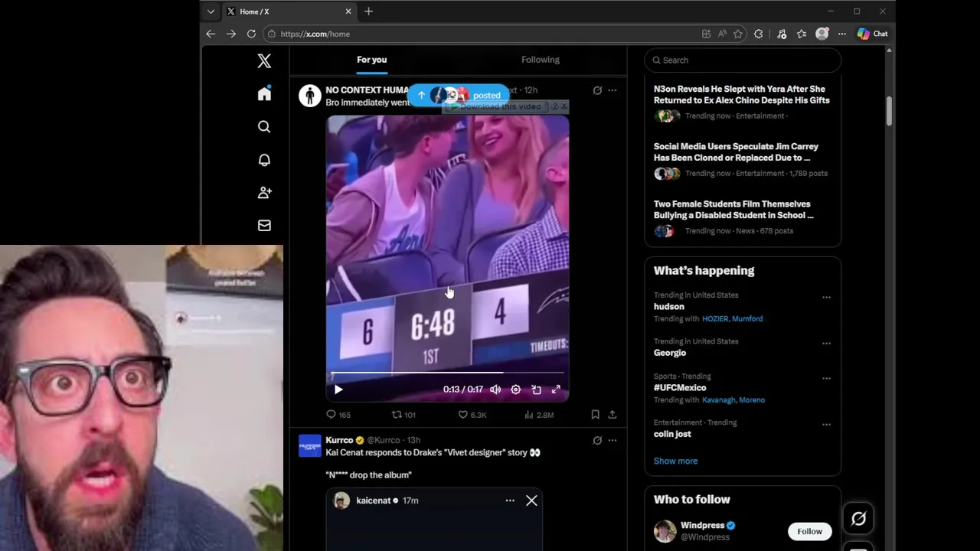980x551 pixels.
Task: Open video settings gear
Action: (515, 390)
